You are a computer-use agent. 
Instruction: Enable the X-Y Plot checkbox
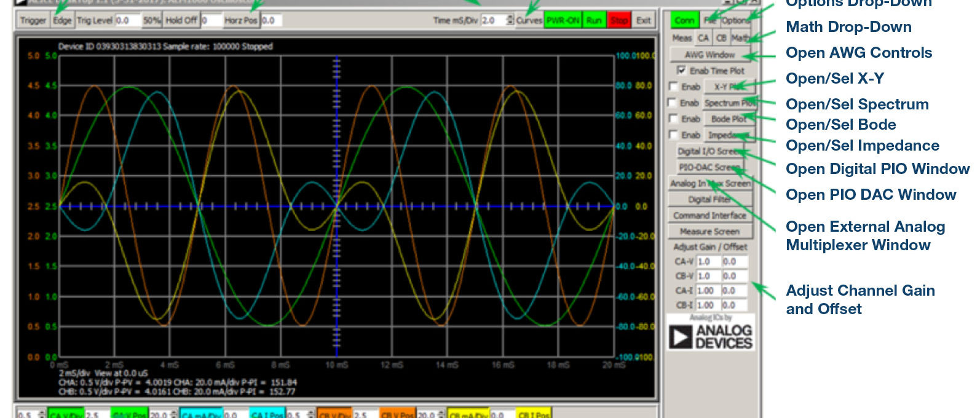pyautogui.click(x=674, y=87)
